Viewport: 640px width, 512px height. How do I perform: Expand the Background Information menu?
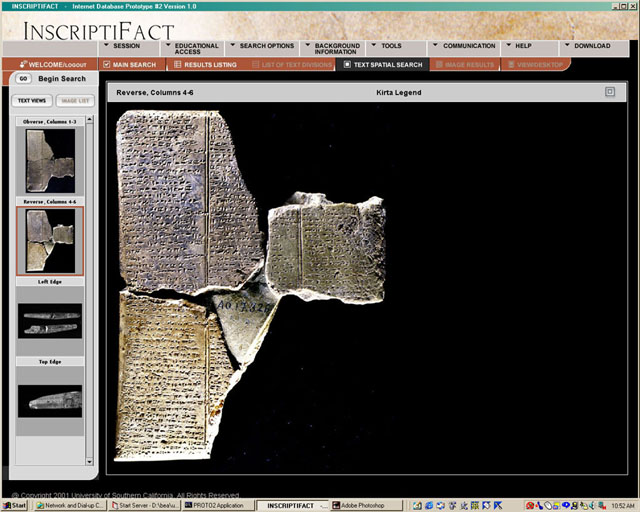333,49
